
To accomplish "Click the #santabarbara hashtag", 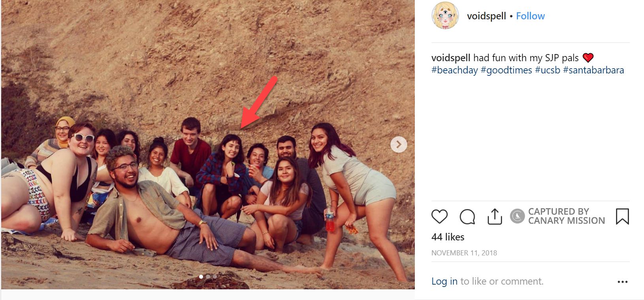I will (594, 69).
